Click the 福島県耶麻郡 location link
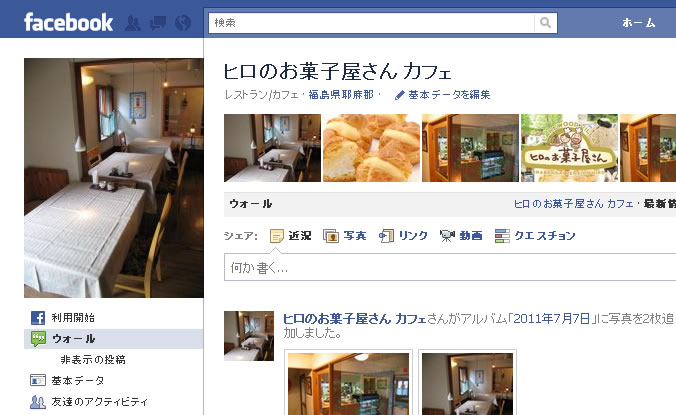Viewport: 676px width, 415px height. point(341,95)
